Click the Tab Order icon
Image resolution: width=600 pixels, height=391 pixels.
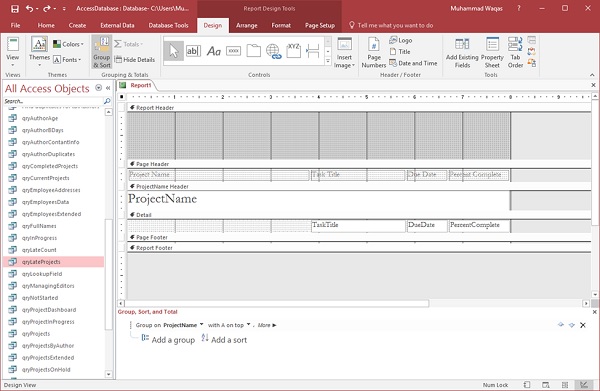[x=515, y=53]
